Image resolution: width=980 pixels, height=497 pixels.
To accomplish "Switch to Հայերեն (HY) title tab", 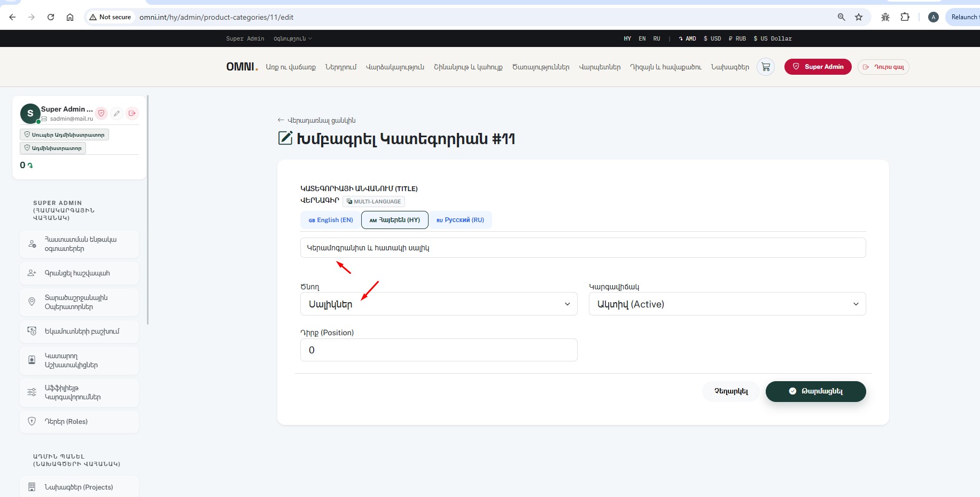I will click(395, 220).
